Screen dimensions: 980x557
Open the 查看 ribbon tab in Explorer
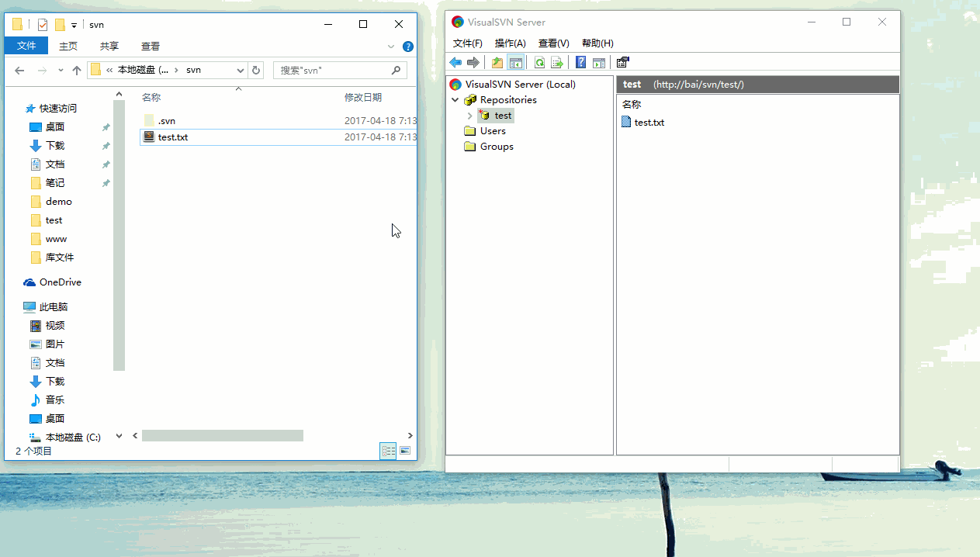click(151, 47)
